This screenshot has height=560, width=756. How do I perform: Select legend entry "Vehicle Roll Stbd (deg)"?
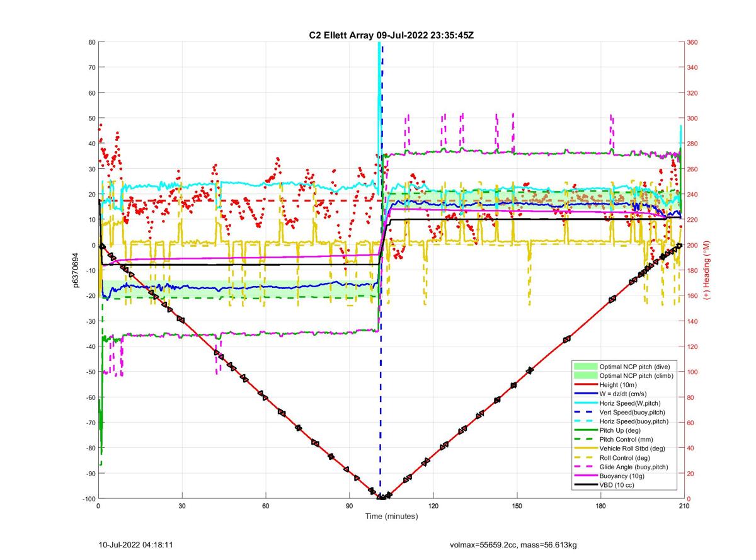click(x=632, y=449)
